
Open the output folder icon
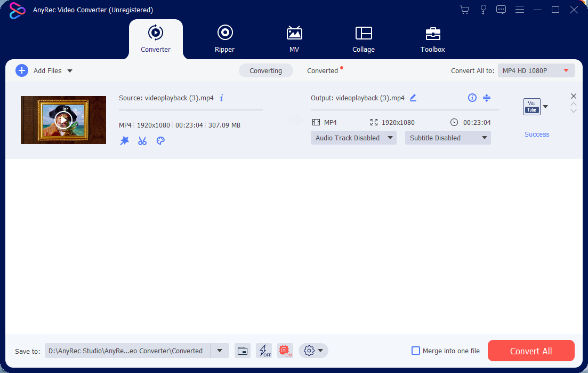(x=243, y=351)
